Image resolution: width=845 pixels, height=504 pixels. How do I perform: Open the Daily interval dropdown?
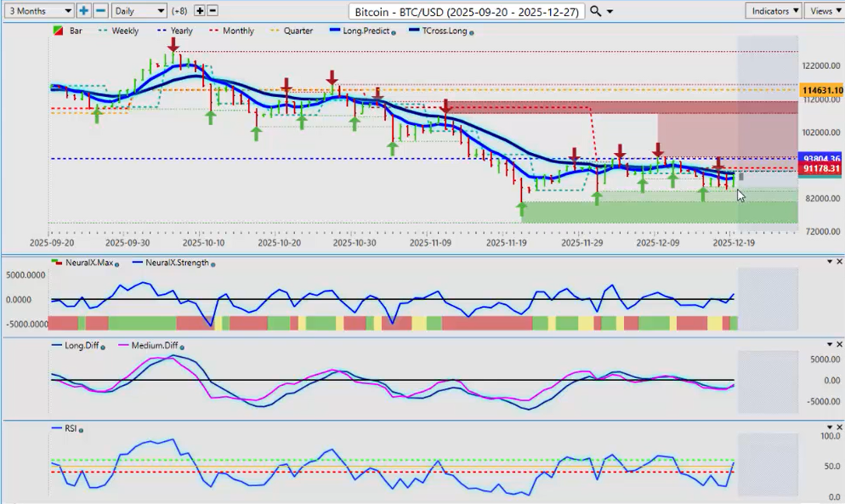[139, 11]
